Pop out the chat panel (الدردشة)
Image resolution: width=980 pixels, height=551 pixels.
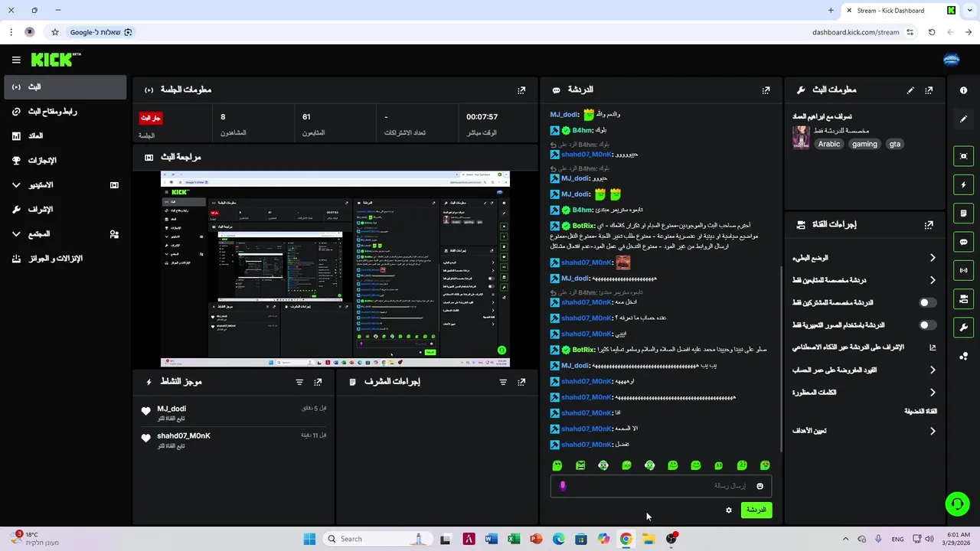pos(766,90)
